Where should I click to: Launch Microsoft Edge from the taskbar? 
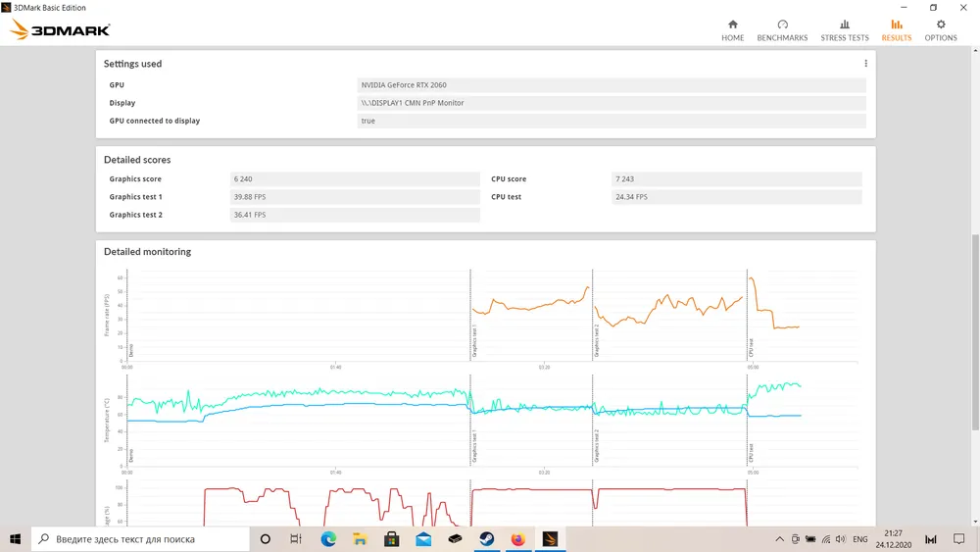click(328, 538)
